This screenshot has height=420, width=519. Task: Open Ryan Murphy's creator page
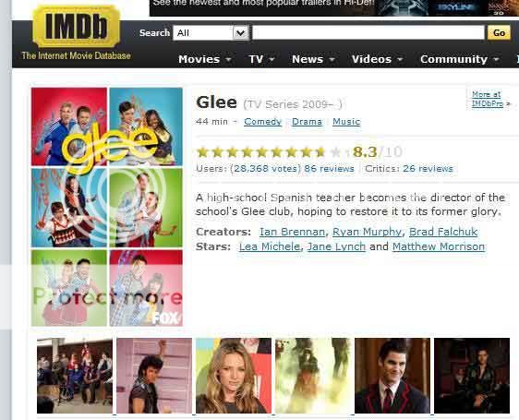367,232
